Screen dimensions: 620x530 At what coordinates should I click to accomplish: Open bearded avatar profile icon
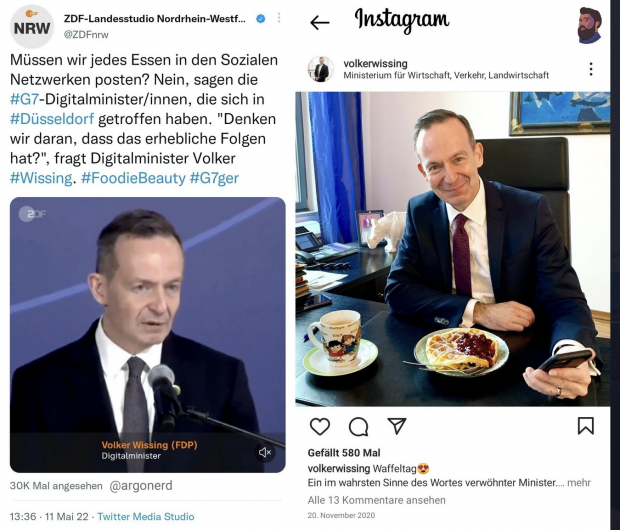pyautogui.click(x=589, y=25)
